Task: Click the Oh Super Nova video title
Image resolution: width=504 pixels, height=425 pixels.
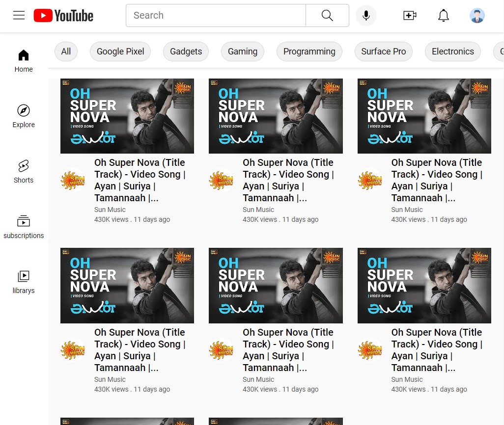Action: (140, 180)
